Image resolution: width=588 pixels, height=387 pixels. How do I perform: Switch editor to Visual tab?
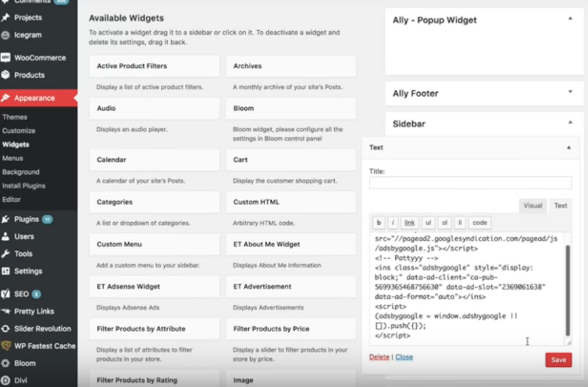(x=533, y=206)
